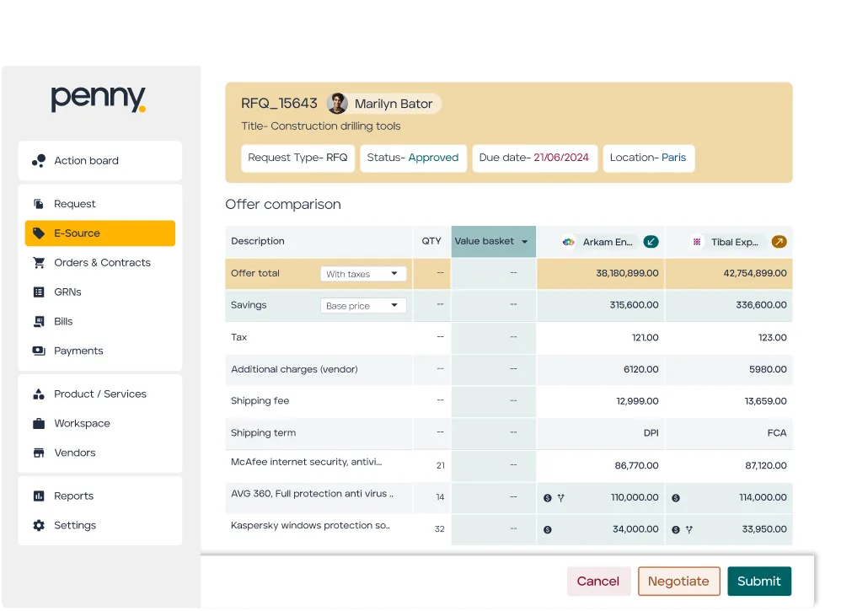The image size is (868, 611).
Task: Click the Arkam vendor logo icon
Action: [568, 242]
